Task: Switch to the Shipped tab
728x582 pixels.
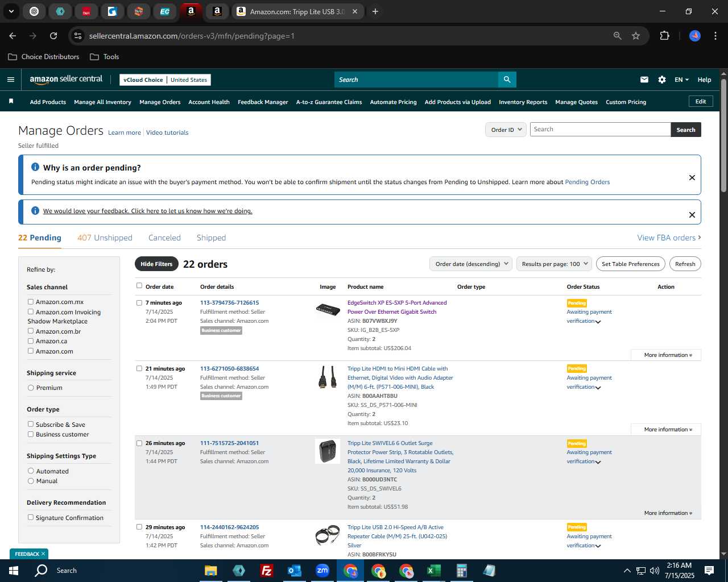Action: (211, 238)
